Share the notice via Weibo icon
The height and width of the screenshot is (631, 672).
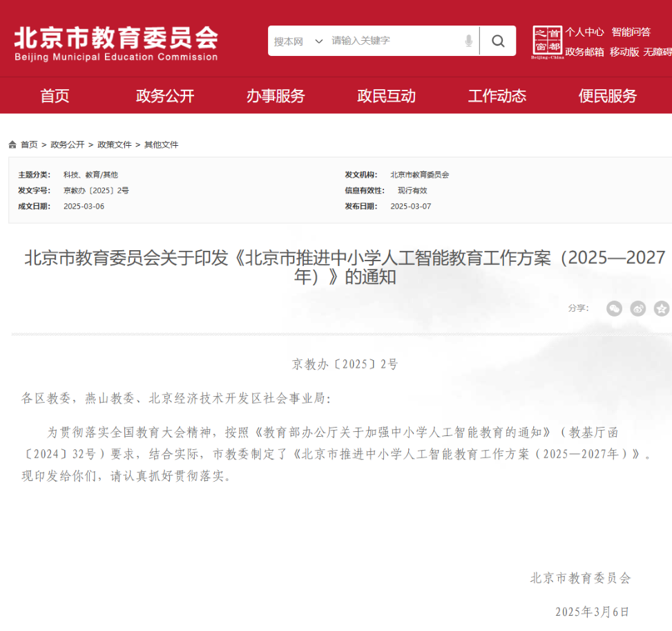pos(638,308)
